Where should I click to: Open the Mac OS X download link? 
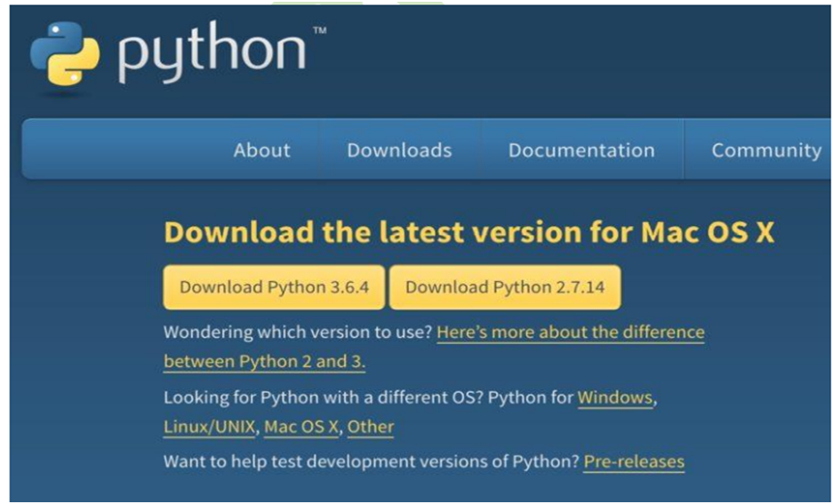(301, 427)
